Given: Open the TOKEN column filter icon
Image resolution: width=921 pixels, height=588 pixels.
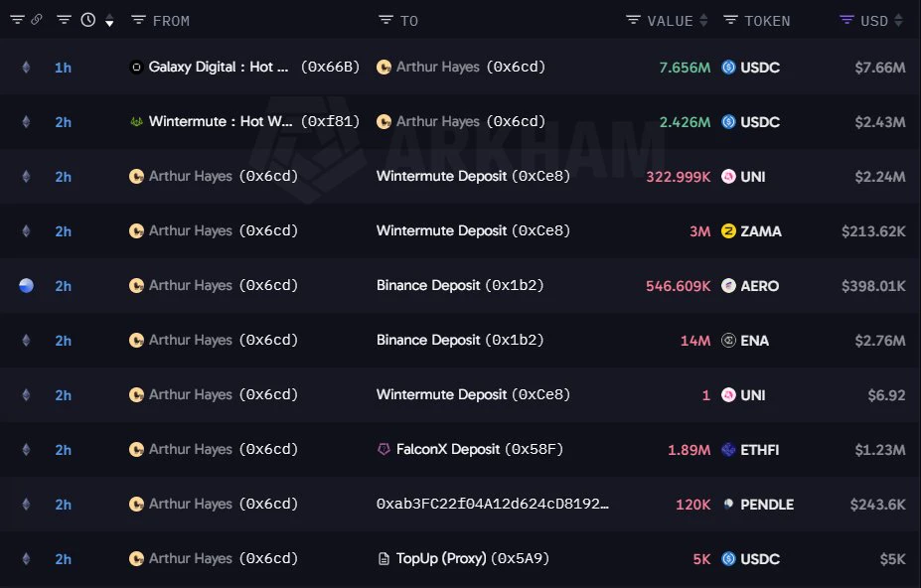Looking at the screenshot, I should [x=730, y=20].
